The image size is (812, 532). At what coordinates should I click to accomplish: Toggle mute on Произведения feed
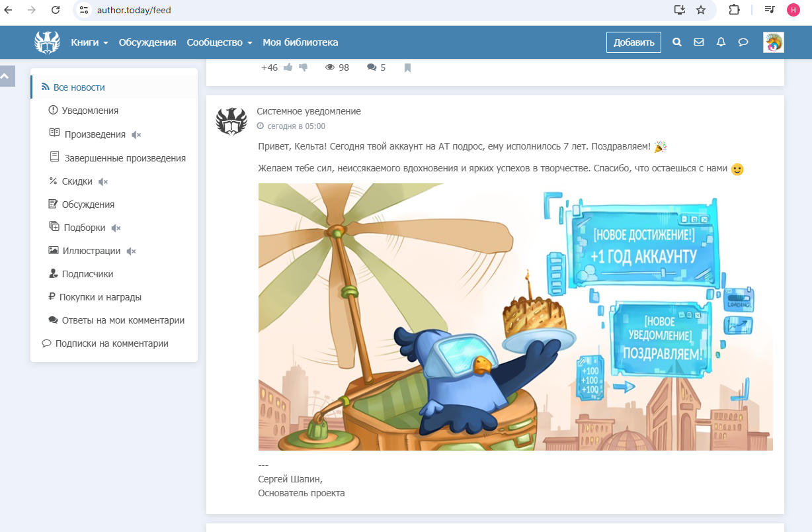(136, 135)
